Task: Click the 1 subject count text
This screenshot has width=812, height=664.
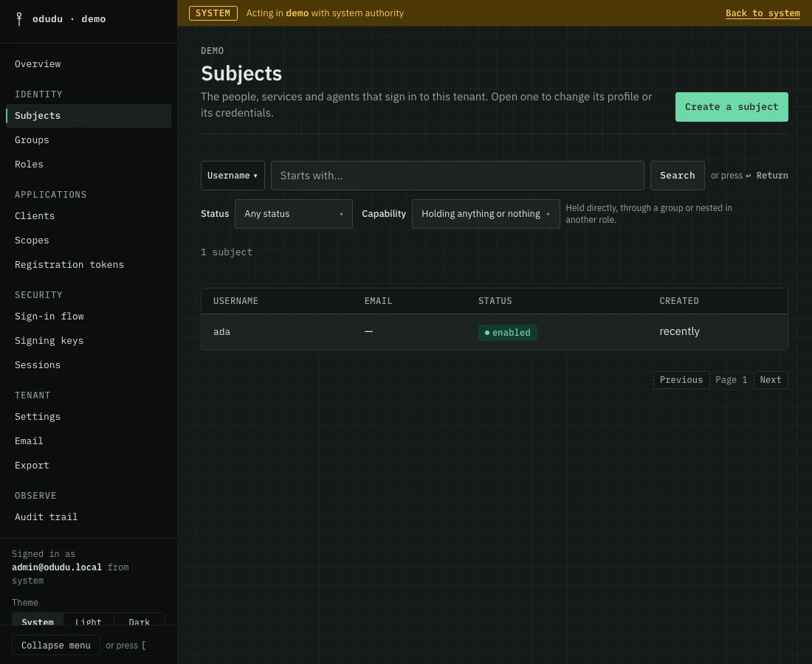Action: 227,252
